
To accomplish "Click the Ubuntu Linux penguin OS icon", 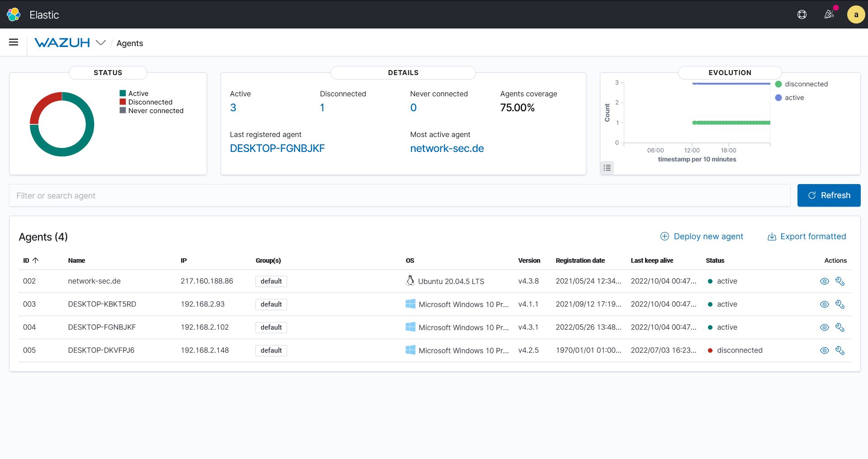I will coord(410,281).
